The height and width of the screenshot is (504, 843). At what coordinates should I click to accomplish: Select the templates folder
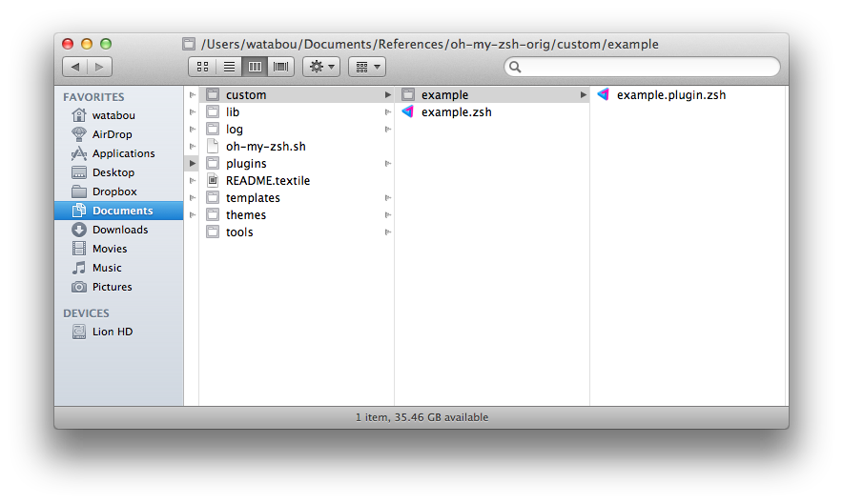(297, 198)
